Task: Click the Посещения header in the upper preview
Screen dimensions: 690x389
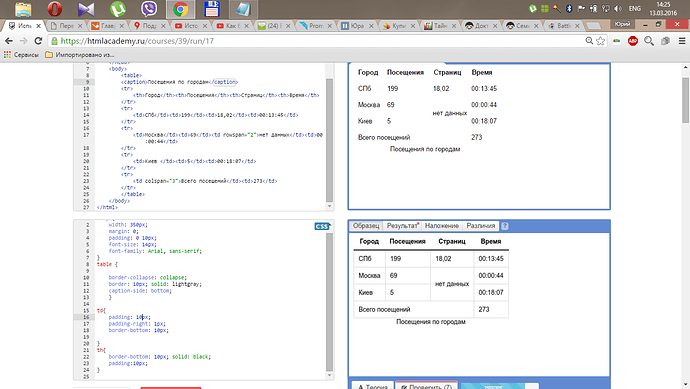Action: (405, 73)
